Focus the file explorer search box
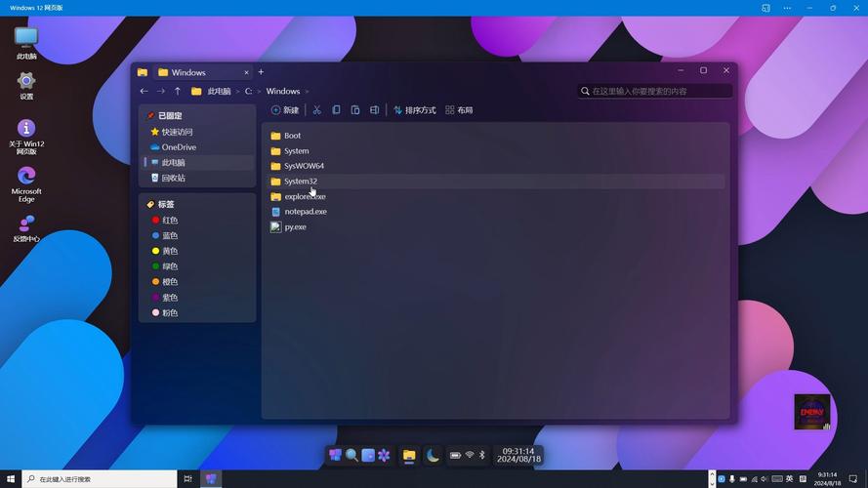868x488 pixels. click(x=655, y=91)
